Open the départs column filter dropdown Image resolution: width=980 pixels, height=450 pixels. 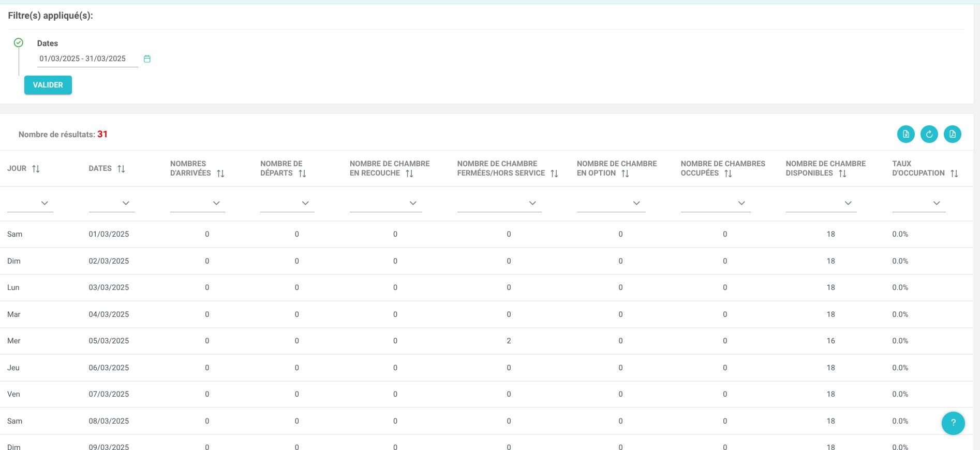point(287,203)
